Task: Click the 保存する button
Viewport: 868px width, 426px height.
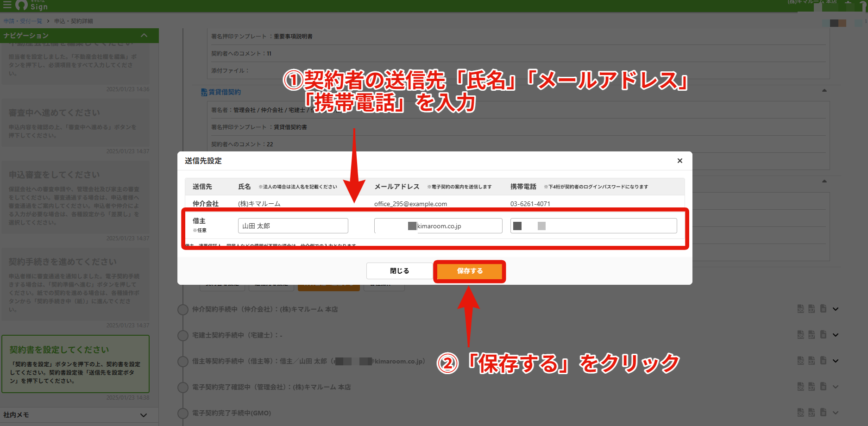Action: click(x=470, y=271)
